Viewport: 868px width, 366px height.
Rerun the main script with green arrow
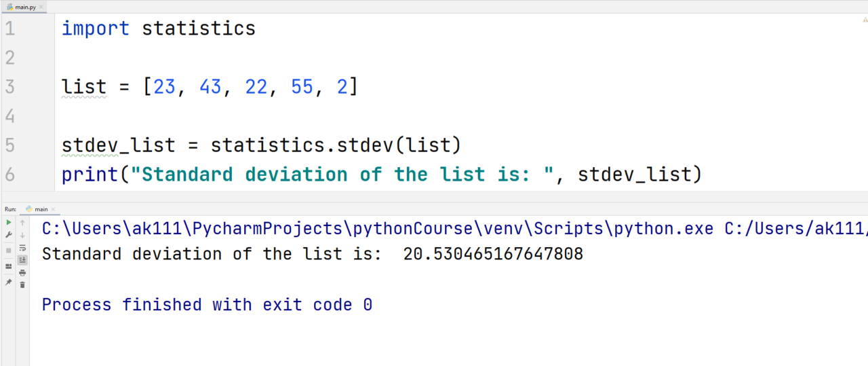9,222
